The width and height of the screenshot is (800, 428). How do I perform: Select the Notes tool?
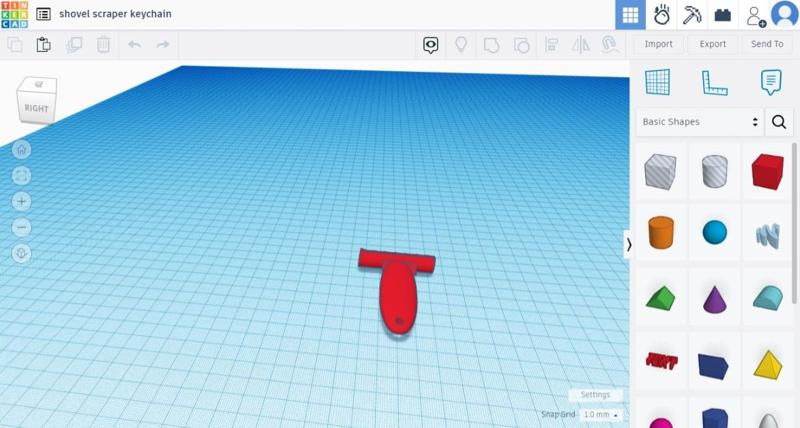[x=770, y=82]
